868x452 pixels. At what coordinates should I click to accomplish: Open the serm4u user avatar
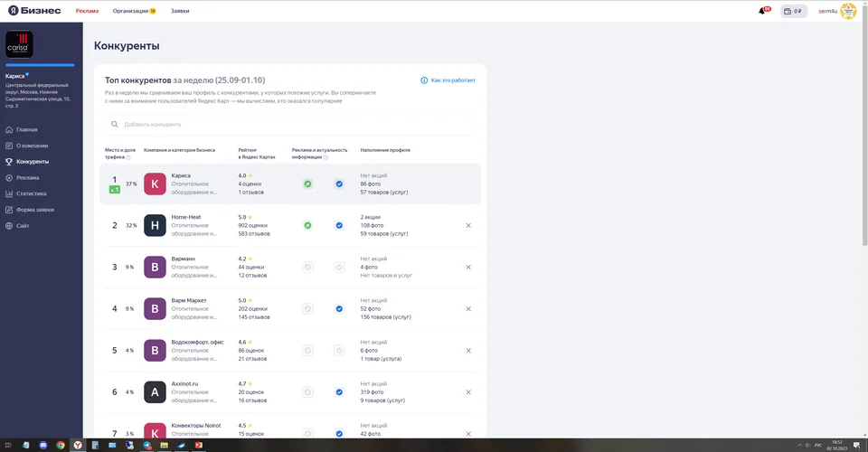click(848, 11)
